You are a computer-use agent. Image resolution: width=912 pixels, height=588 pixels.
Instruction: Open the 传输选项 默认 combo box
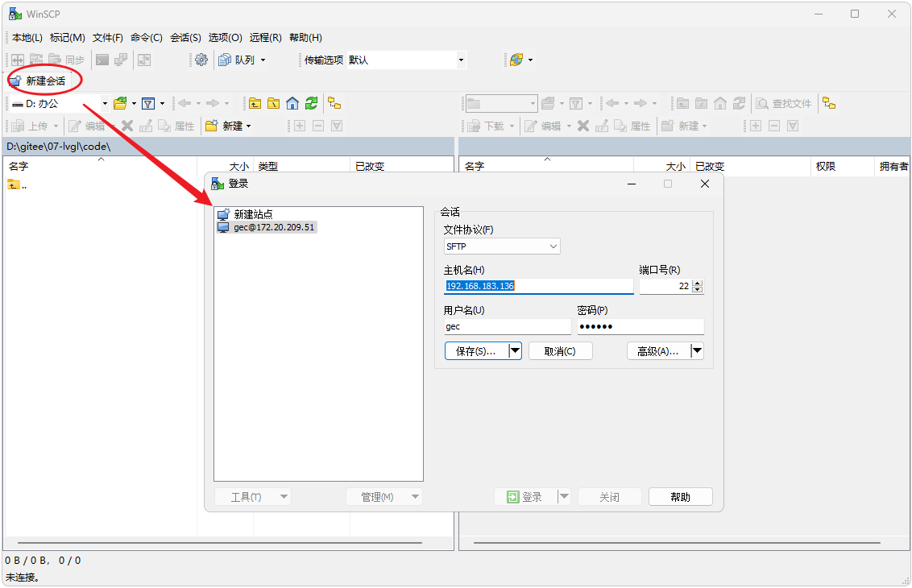point(461,60)
